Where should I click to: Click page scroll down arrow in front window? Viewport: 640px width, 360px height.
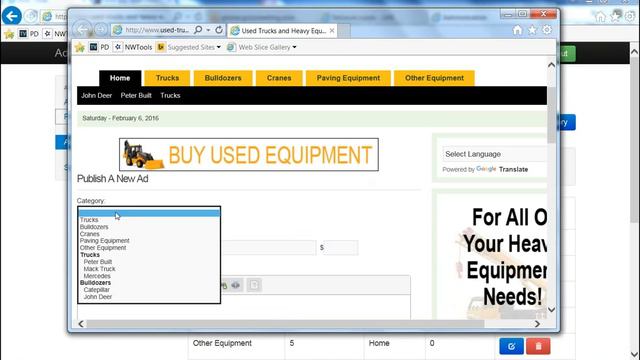click(x=551, y=310)
